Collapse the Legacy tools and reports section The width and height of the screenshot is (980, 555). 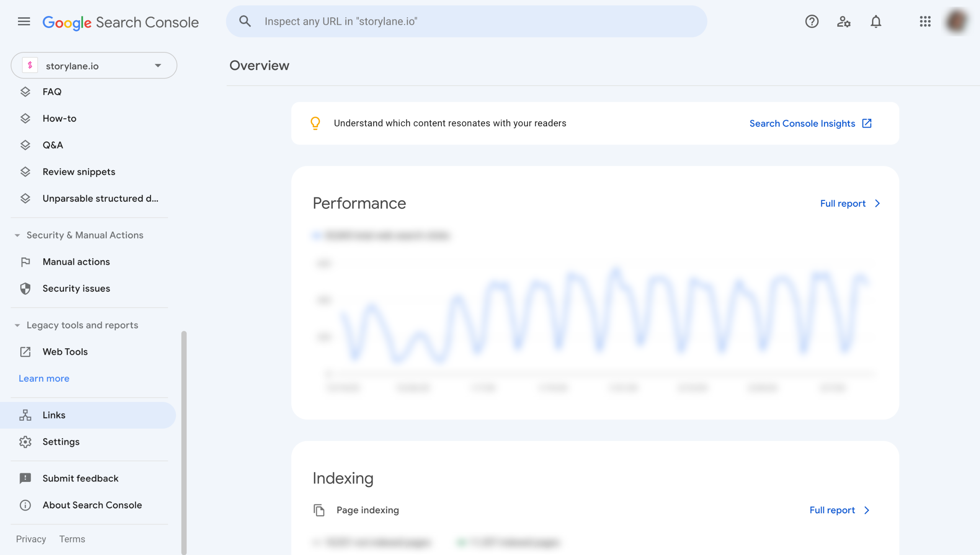tap(17, 325)
